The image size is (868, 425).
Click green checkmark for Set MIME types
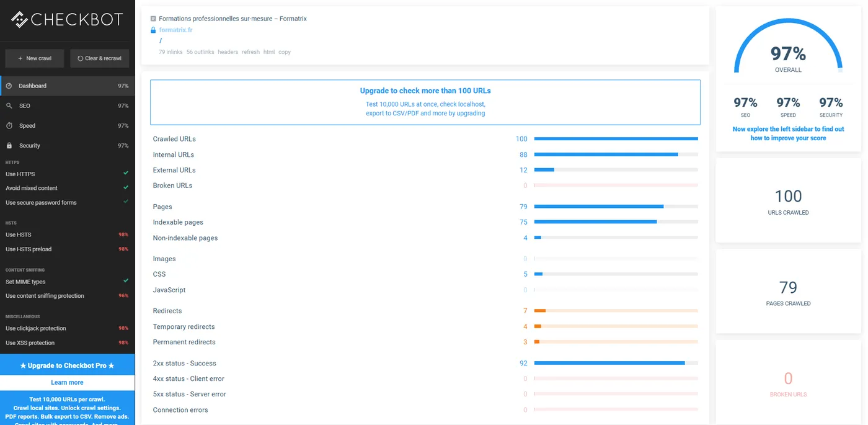126,281
